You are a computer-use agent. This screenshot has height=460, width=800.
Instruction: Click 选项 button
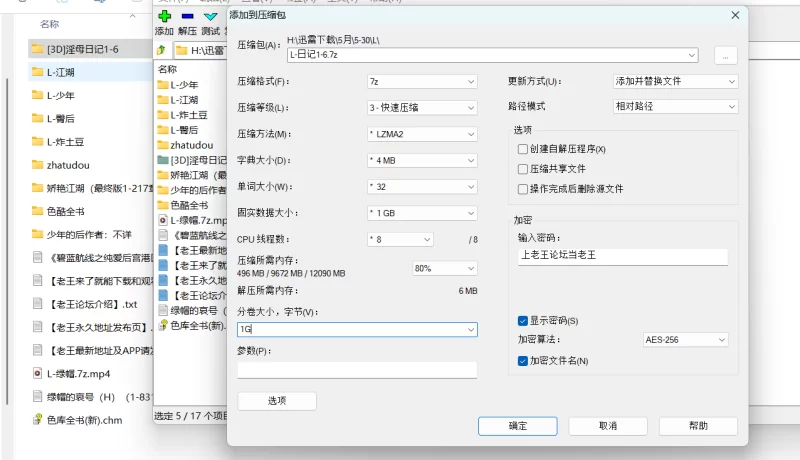click(x=277, y=401)
